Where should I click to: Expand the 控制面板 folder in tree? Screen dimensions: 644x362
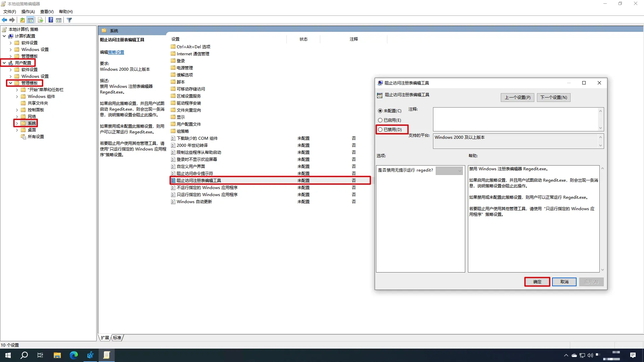pyautogui.click(x=17, y=110)
